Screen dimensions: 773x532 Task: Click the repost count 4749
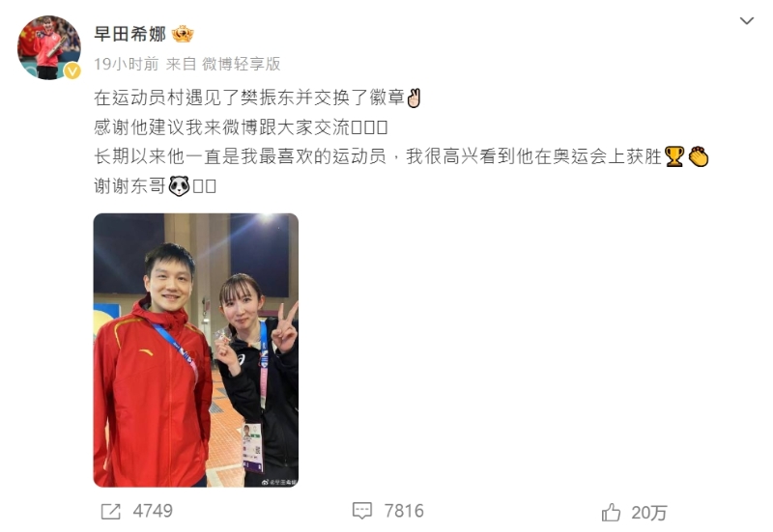[153, 512]
